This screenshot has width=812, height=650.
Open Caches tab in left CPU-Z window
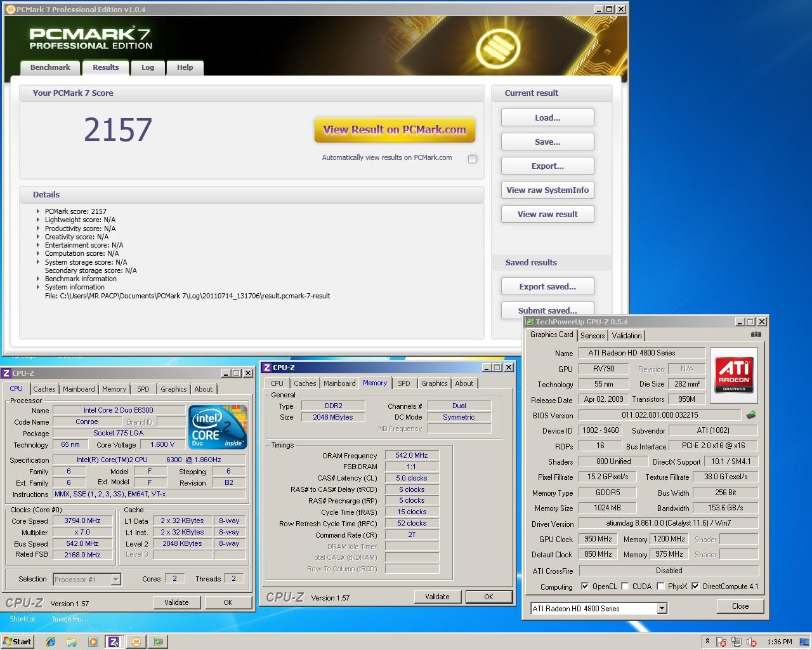click(44, 389)
